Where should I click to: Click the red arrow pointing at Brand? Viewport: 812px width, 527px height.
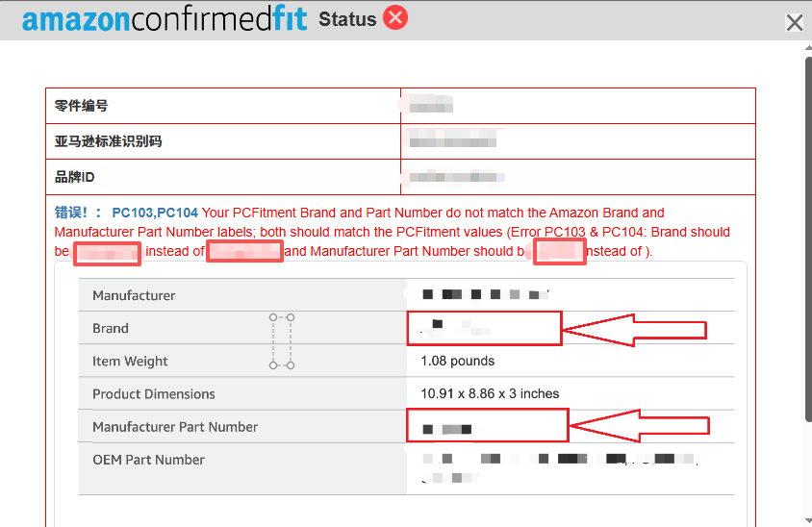[635, 329]
